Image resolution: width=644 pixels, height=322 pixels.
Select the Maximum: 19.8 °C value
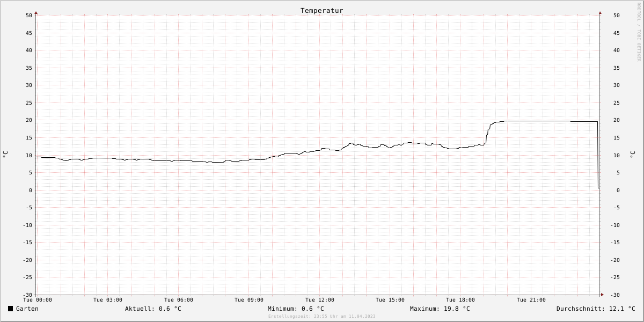[440, 309]
